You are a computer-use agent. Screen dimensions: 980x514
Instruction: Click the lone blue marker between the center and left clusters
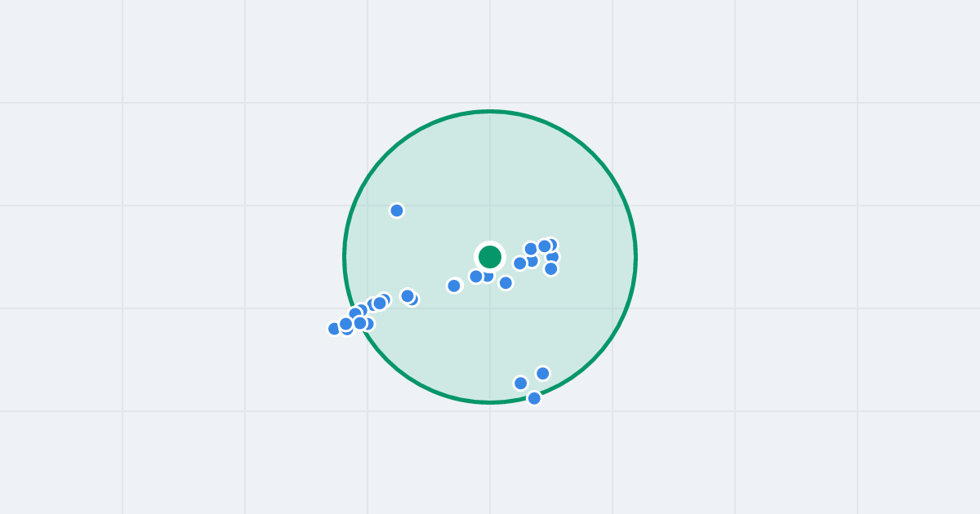(x=454, y=286)
